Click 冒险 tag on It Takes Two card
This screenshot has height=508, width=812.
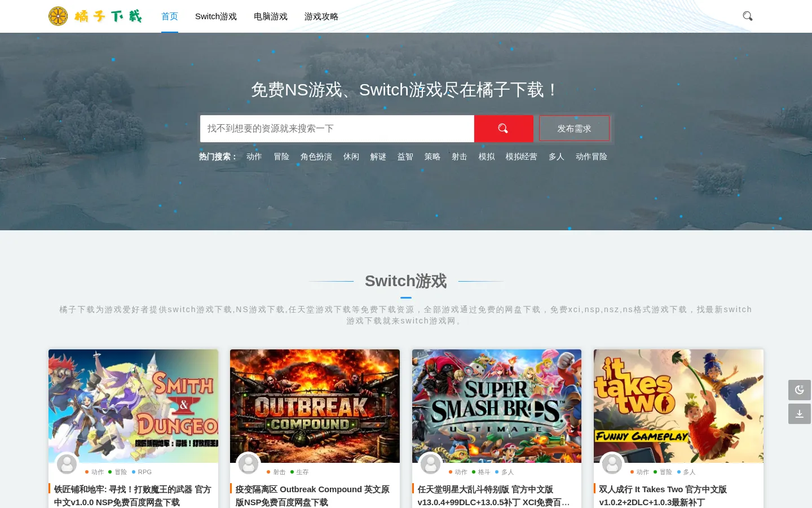pos(663,472)
